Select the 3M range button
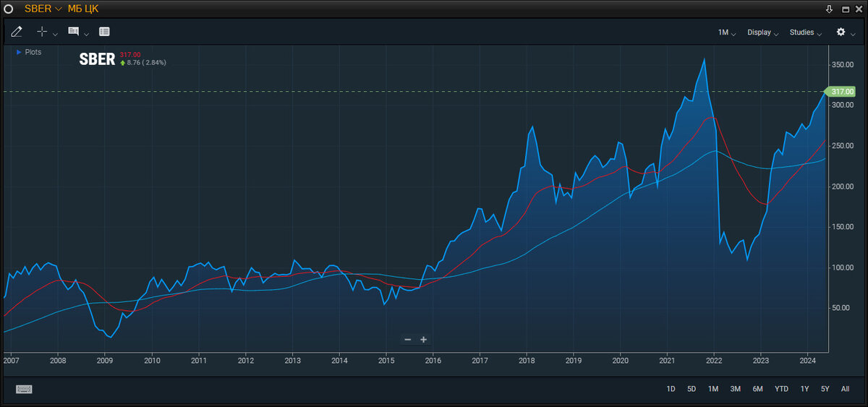868x407 pixels. point(735,389)
